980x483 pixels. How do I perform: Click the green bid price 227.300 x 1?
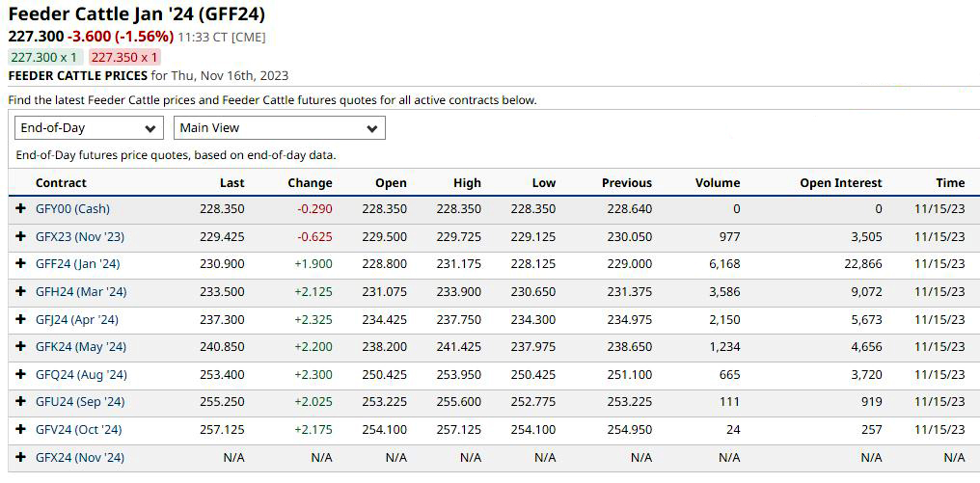tap(43, 57)
